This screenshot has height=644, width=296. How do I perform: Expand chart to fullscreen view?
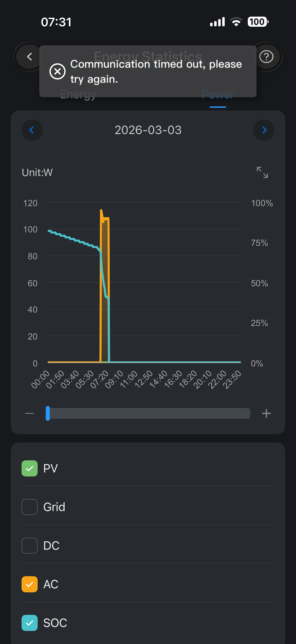coord(262,172)
